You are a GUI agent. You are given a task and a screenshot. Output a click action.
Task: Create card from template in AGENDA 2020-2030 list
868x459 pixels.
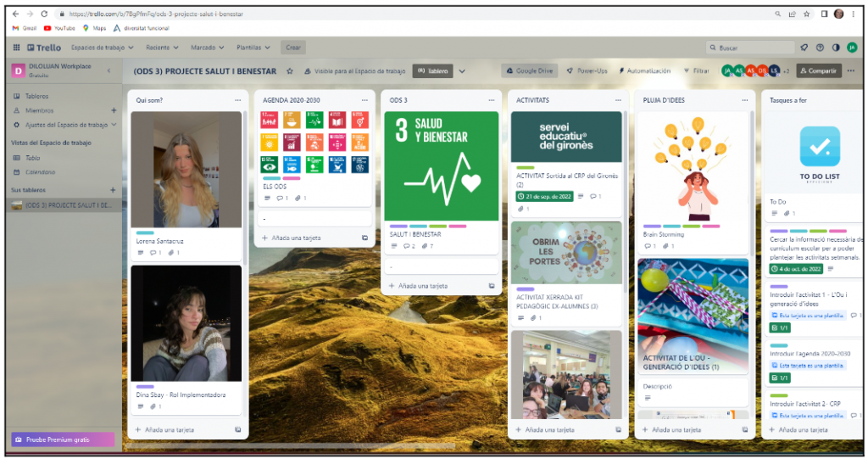[365, 238]
